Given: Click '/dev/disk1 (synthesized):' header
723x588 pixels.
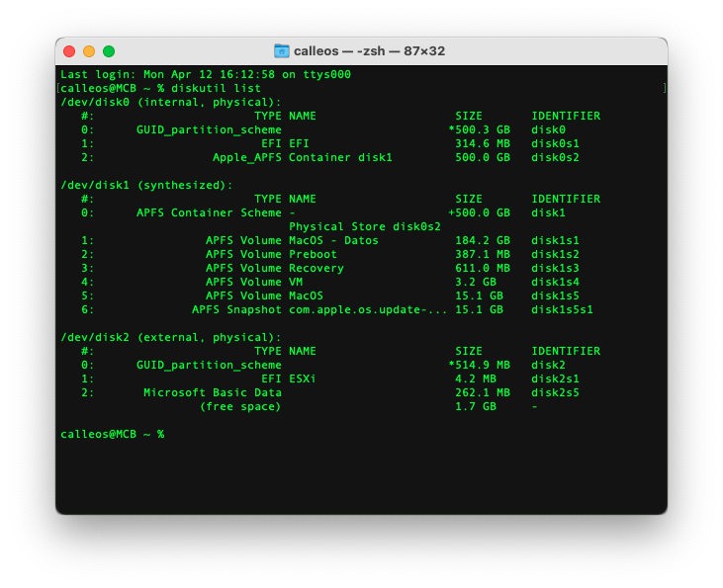Looking at the screenshot, I should 146,185.
